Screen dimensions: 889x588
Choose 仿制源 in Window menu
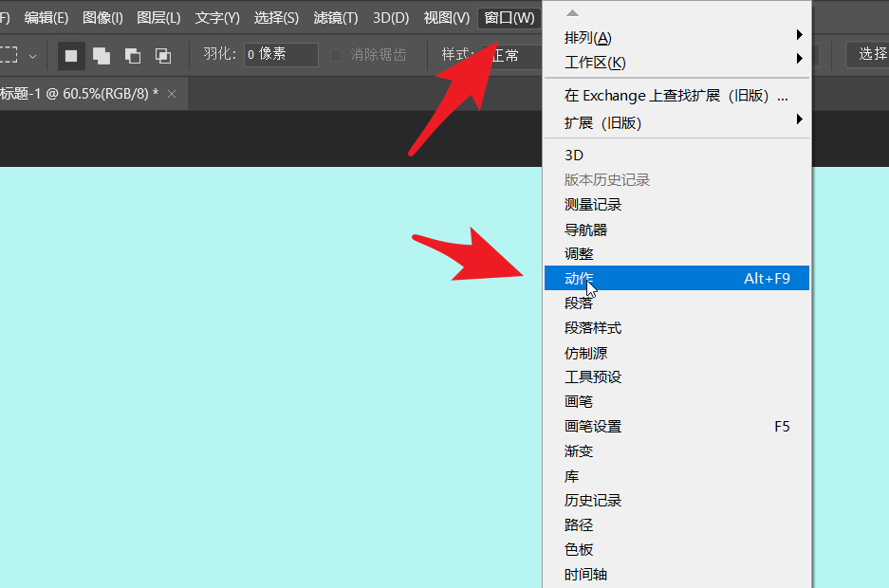pos(677,353)
